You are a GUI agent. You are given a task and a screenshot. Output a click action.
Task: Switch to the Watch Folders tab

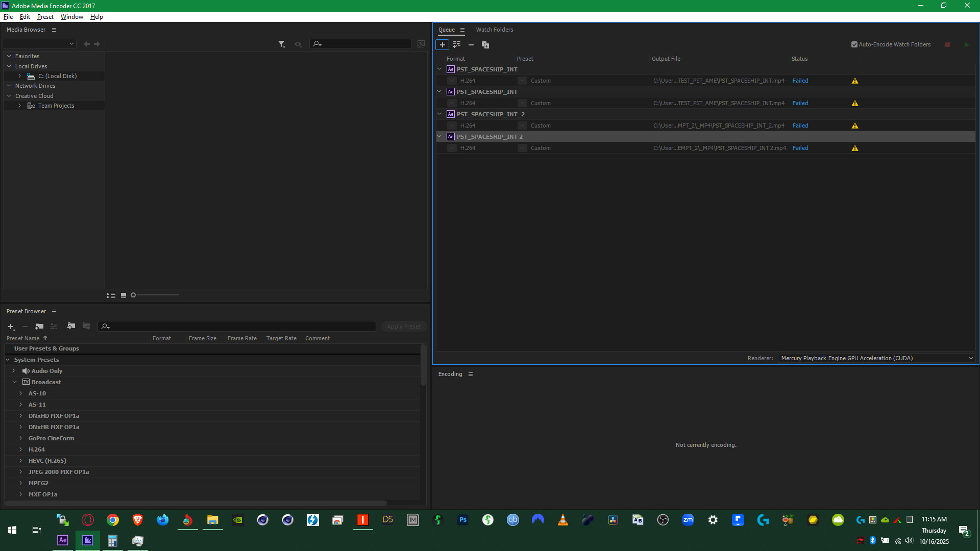point(494,30)
